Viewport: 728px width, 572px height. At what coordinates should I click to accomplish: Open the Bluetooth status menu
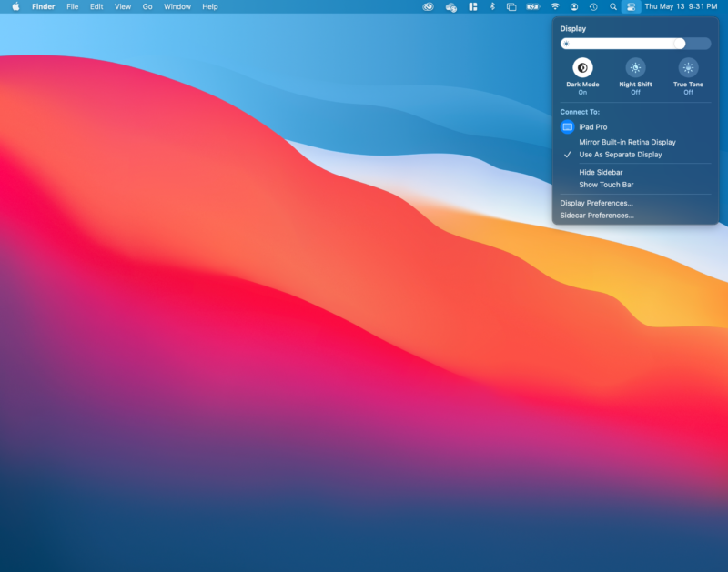tap(492, 6)
